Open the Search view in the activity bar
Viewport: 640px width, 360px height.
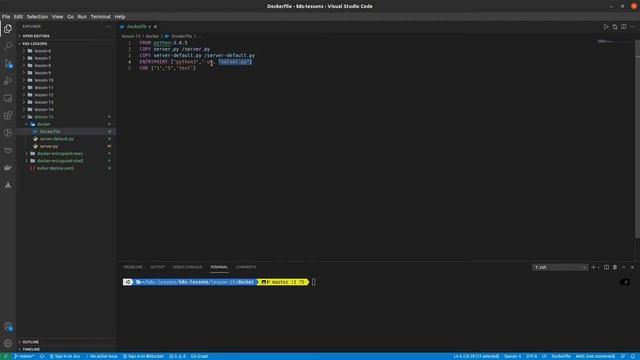8,46
